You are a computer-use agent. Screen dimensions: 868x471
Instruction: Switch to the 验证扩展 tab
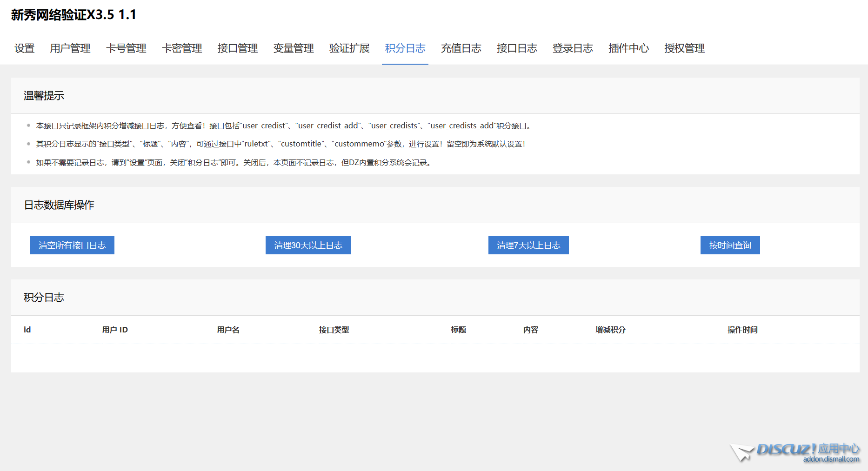pyautogui.click(x=349, y=48)
